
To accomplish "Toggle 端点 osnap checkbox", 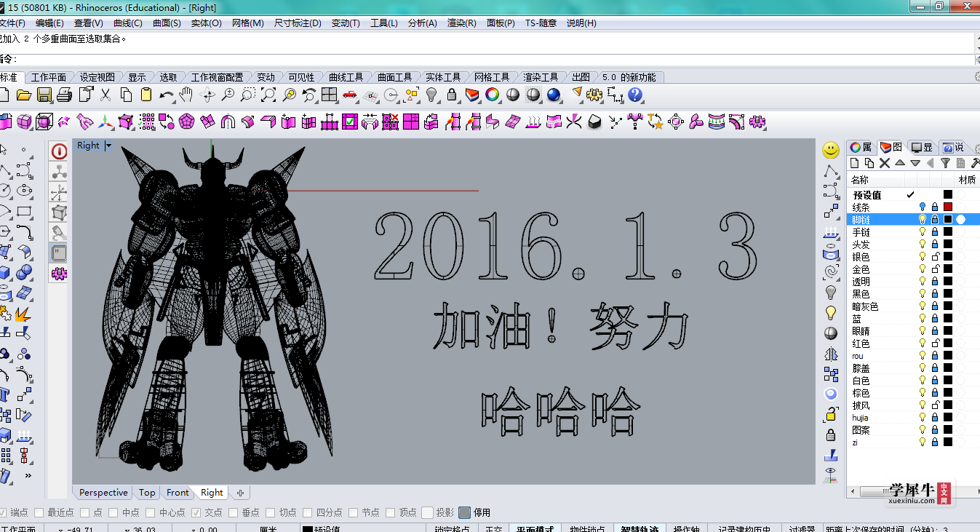I will (3, 512).
